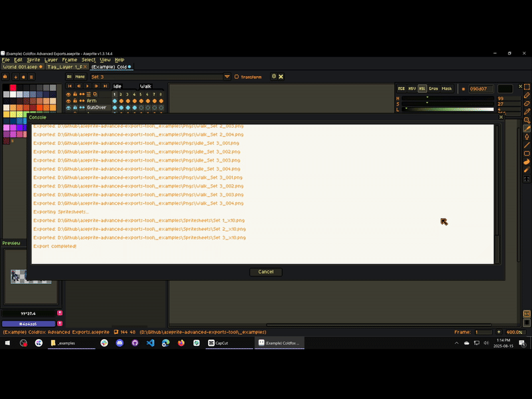Go to next frame in timeline
This screenshot has width=532, height=399.
[x=96, y=86]
